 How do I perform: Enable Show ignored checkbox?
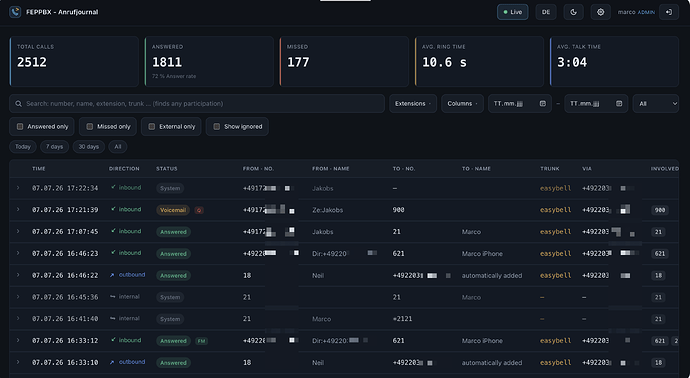pos(217,126)
